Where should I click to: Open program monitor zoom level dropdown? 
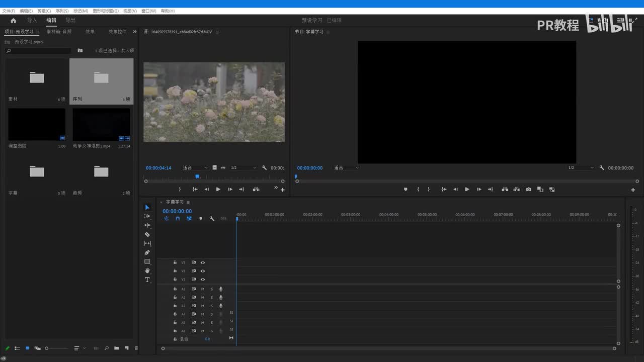(x=347, y=168)
